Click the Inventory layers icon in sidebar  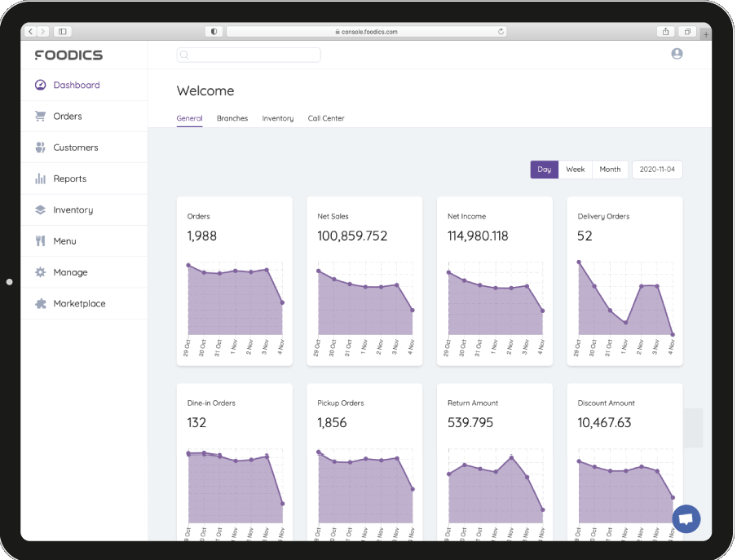pyautogui.click(x=40, y=209)
